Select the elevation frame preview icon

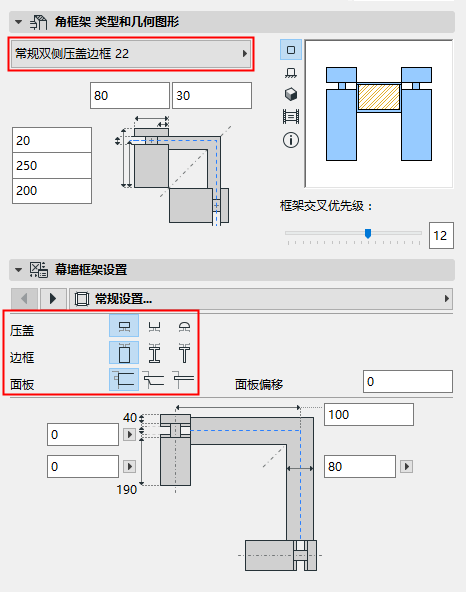[x=291, y=117]
